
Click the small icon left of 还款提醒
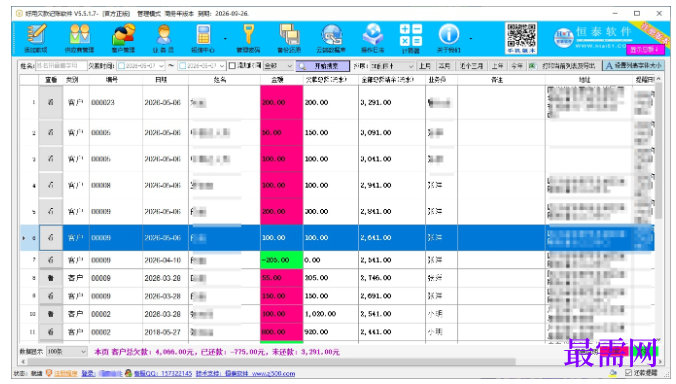point(613,372)
